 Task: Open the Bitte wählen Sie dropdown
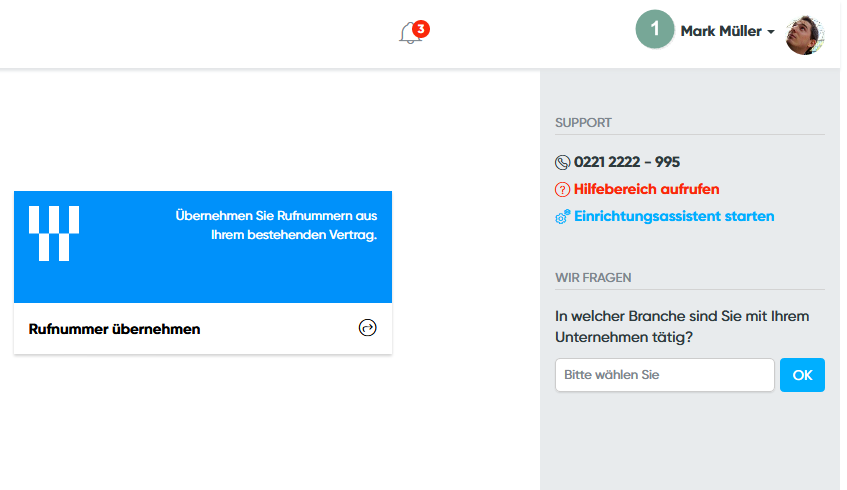tap(664, 375)
